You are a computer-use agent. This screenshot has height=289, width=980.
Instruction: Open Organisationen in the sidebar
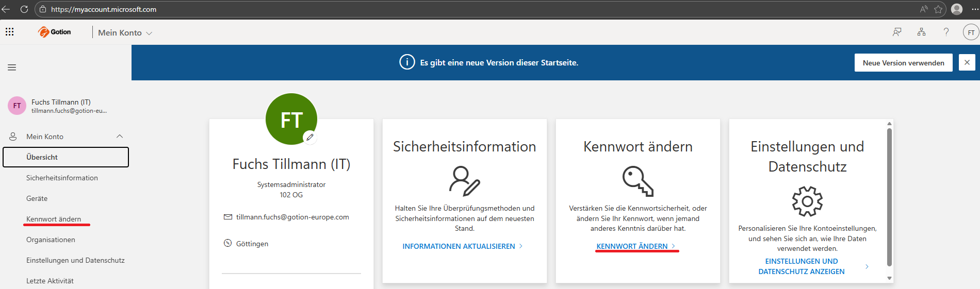click(51, 240)
